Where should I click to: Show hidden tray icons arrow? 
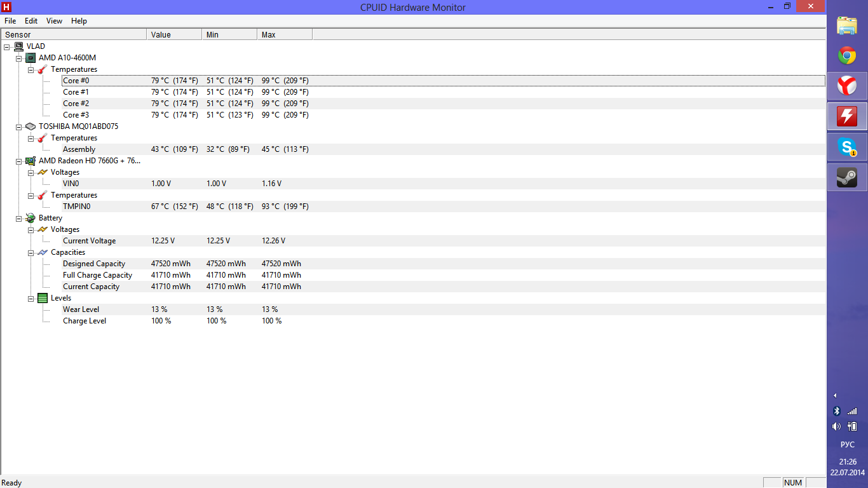(x=835, y=395)
